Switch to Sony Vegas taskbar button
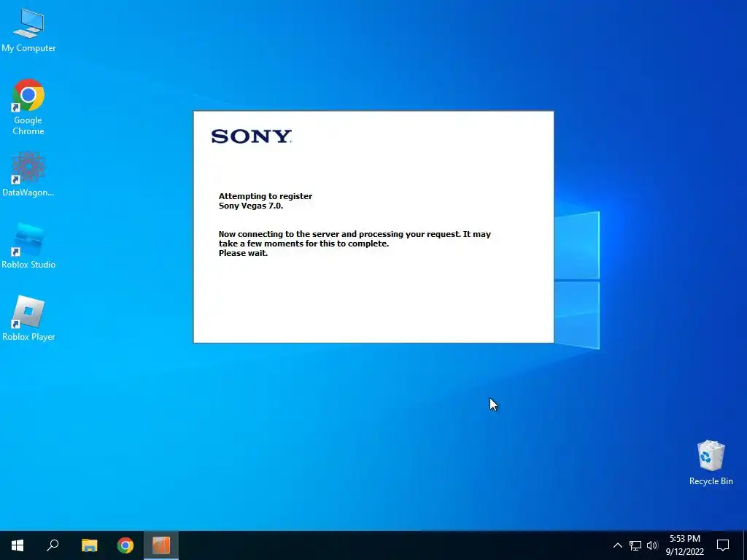Screen dimensions: 747x560 161,545
